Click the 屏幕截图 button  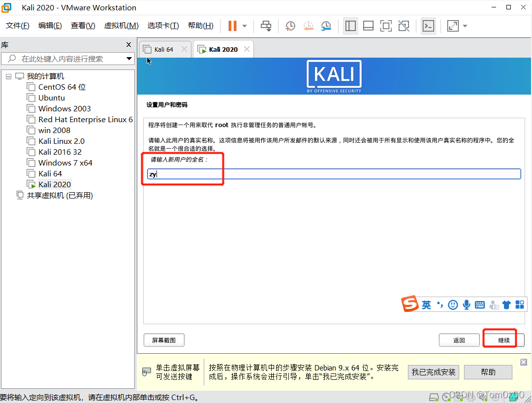coord(164,340)
